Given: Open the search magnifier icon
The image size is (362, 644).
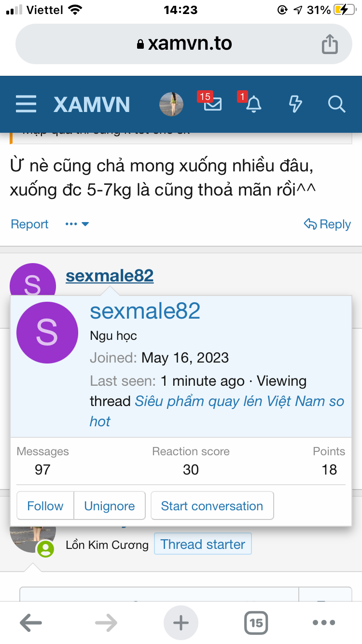Looking at the screenshot, I should [336, 104].
